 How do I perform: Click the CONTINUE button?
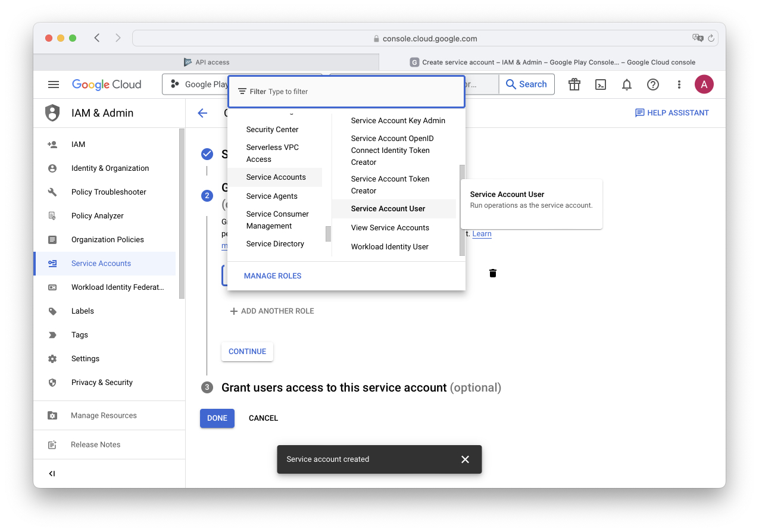pos(247,352)
